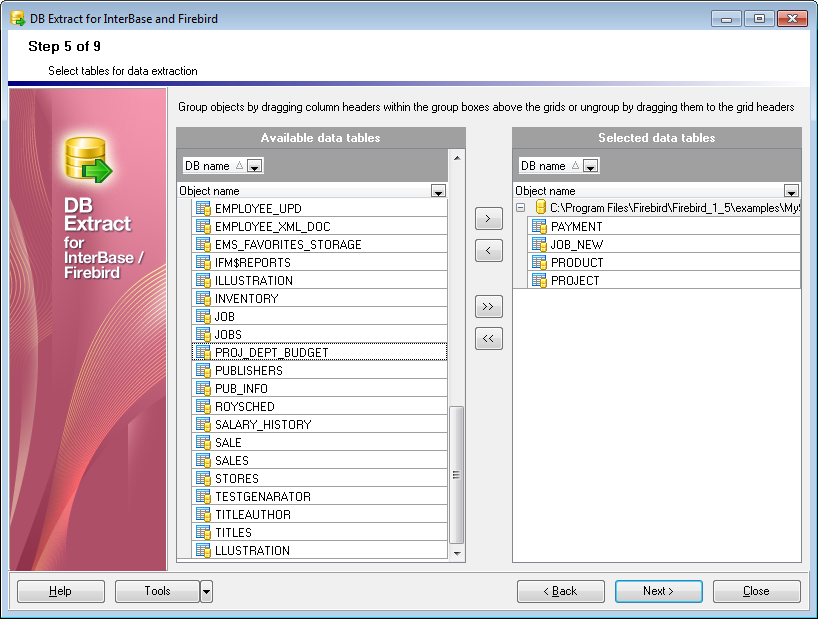Open Object name filter dropdown in Available tables
This screenshot has width=818, height=619.
(438, 191)
